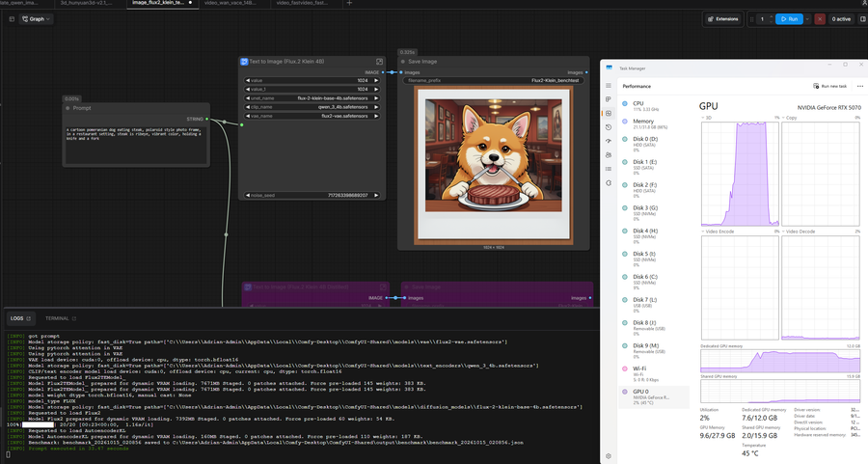Open the Task Manager hamburger navigation menu
The width and height of the screenshot is (868, 464).
tap(609, 86)
